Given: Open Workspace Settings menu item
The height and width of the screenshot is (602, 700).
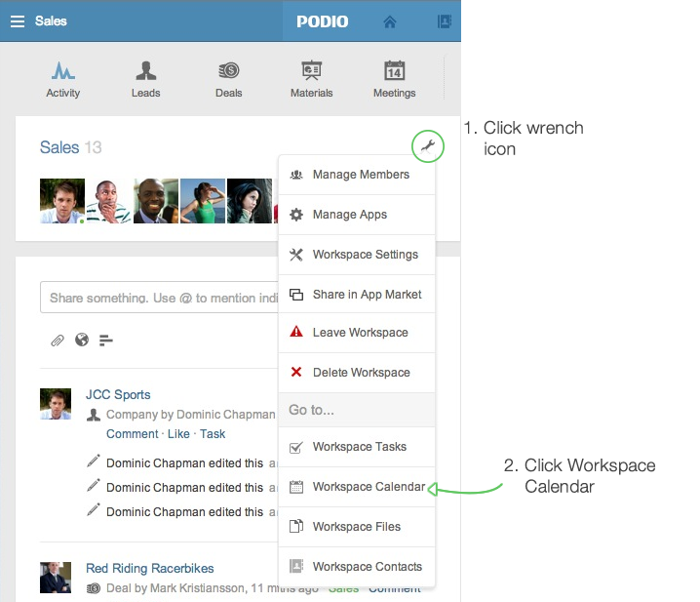Looking at the screenshot, I should point(357,255).
